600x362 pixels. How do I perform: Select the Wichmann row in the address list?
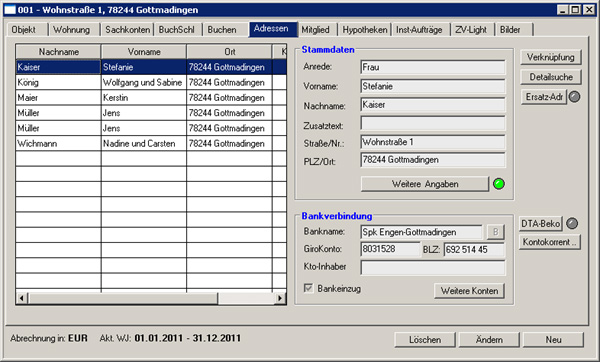[x=151, y=143]
